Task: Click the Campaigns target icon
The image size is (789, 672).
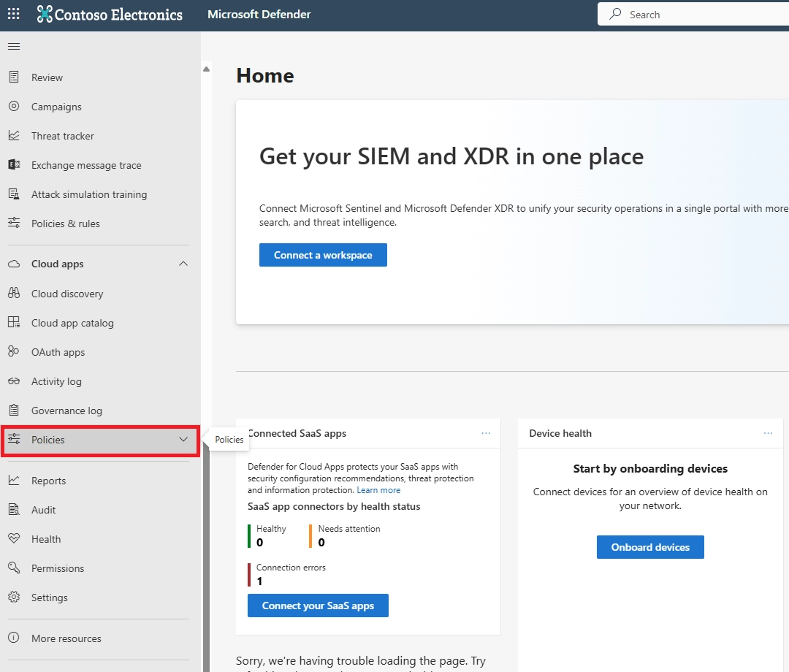Action: [x=14, y=106]
